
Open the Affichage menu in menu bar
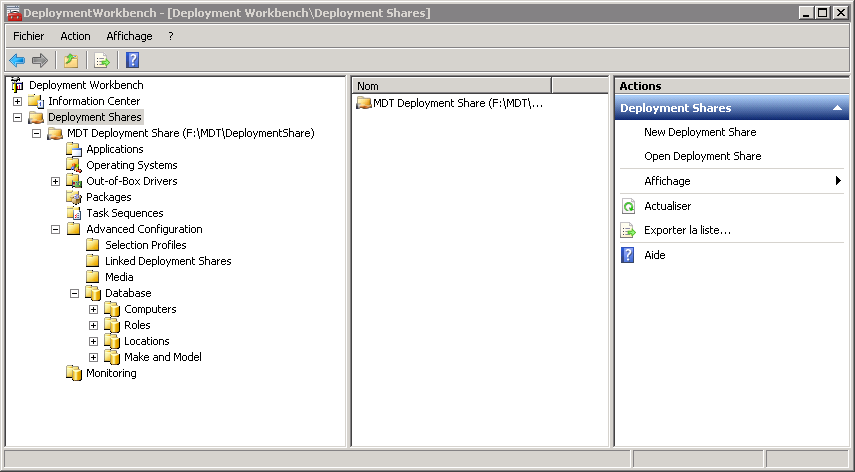129,36
